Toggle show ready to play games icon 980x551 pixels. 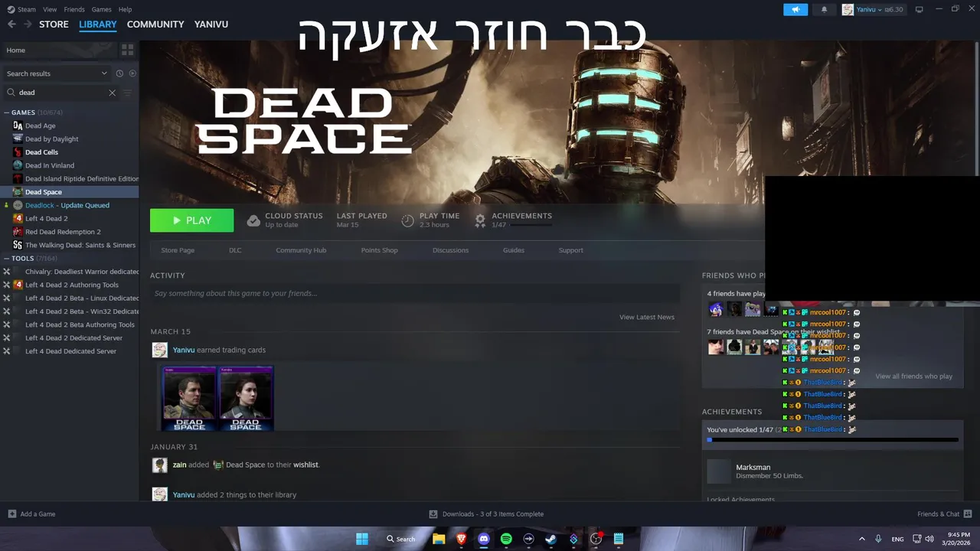click(132, 73)
